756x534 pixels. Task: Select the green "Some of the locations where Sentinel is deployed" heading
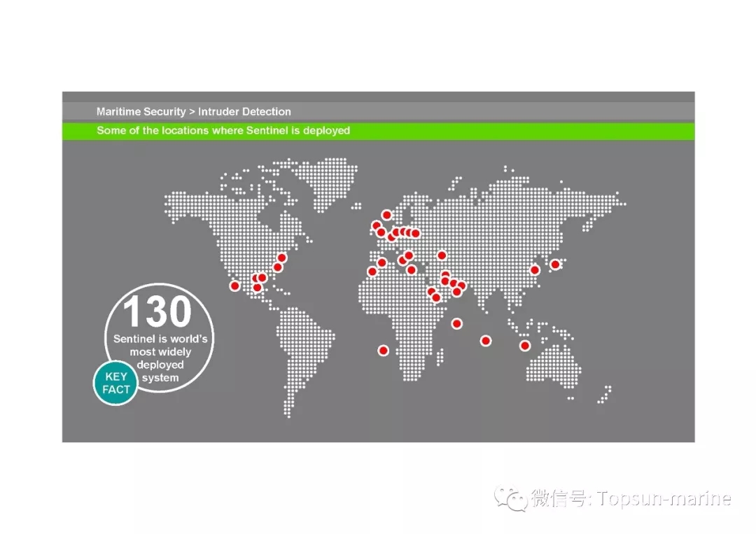coord(223,131)
